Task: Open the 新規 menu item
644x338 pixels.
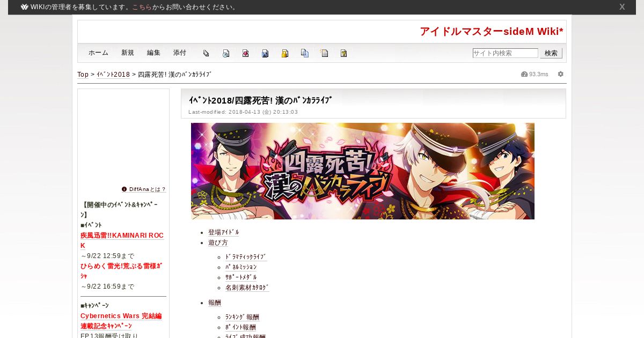Action: coord(128,53)
